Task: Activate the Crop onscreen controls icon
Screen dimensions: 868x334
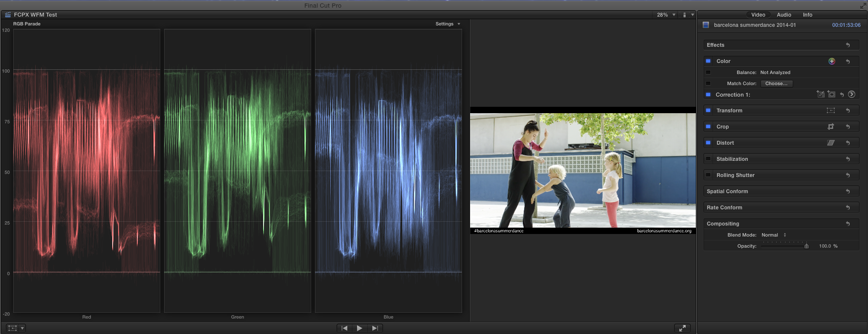Action: pyautogui.click(x=831, y=127)
